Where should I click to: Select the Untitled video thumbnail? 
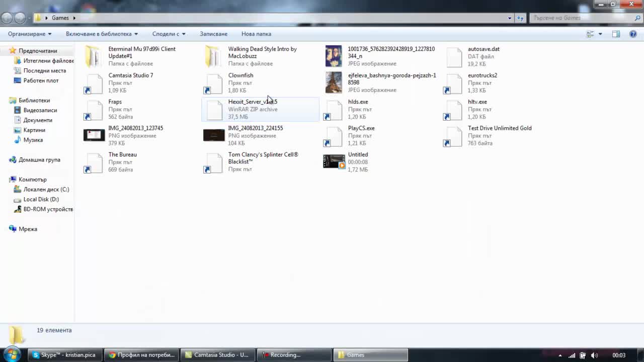point(334,161)
